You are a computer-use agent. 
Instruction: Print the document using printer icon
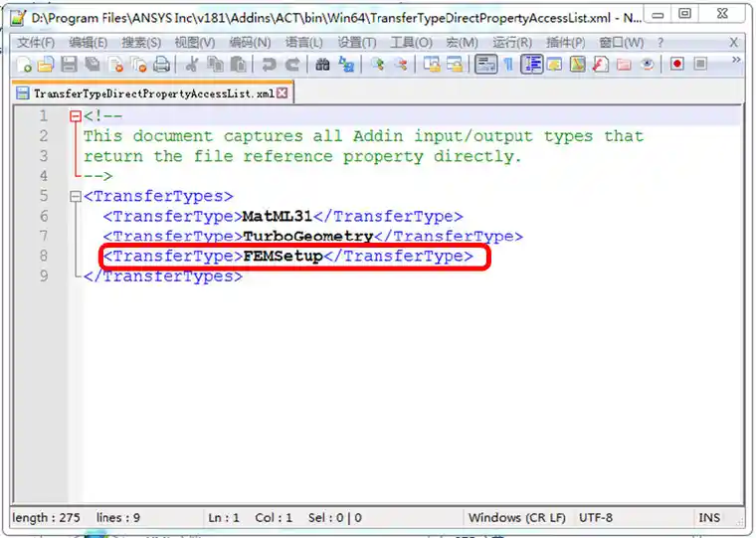click(161, 64)
